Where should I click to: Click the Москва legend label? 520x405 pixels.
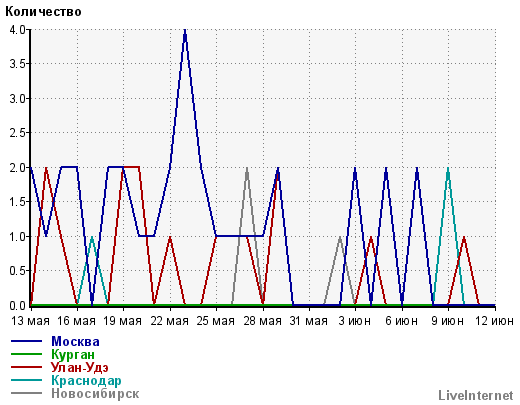pos(75,341)
